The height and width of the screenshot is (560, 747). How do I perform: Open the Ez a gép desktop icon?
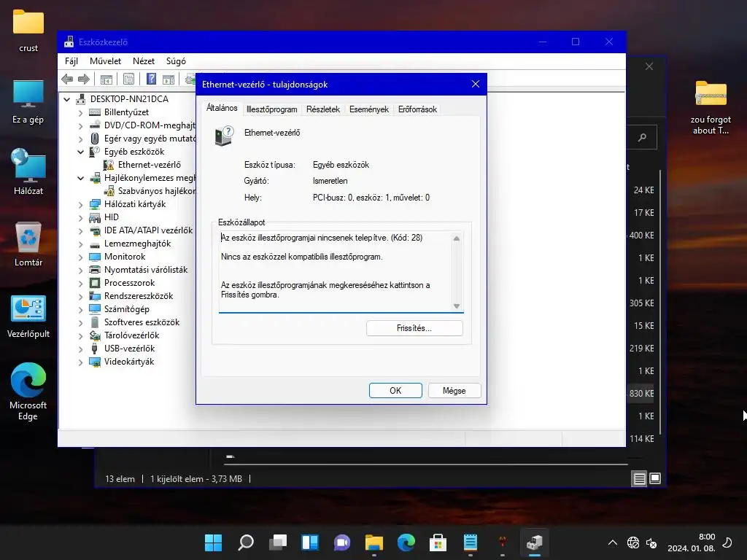[x=28, y=102]
